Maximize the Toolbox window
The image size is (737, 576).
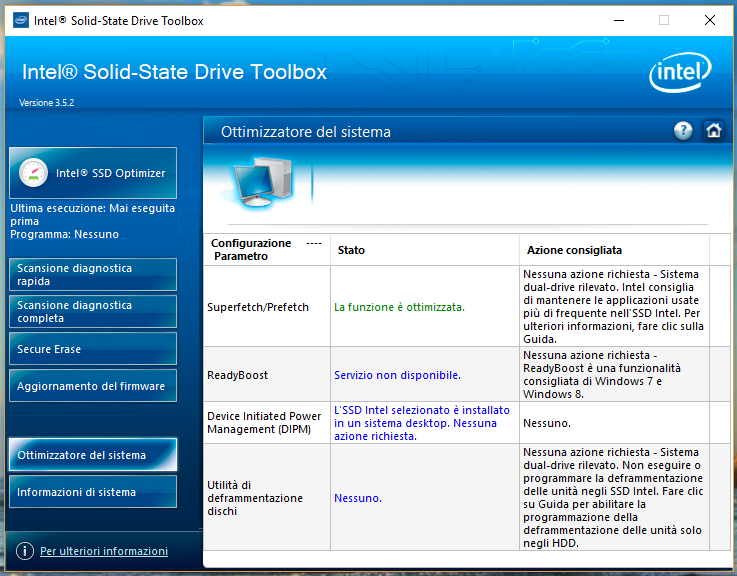(663, 20)
